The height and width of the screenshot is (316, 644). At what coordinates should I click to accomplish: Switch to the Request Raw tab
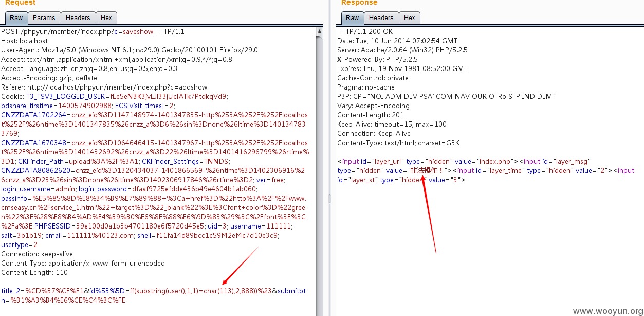16,18
